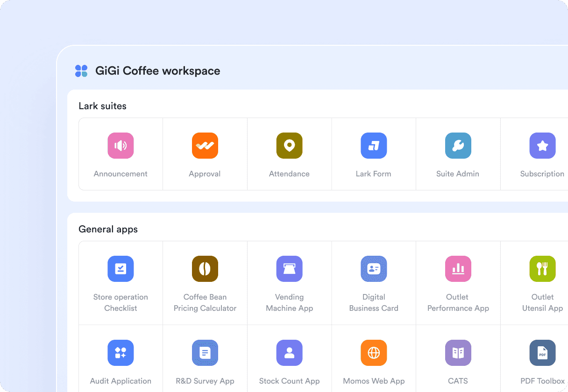Launch the CATS book icon
Image resolution: width=568 pixels, height=392 pixels.
click(458, 353)
